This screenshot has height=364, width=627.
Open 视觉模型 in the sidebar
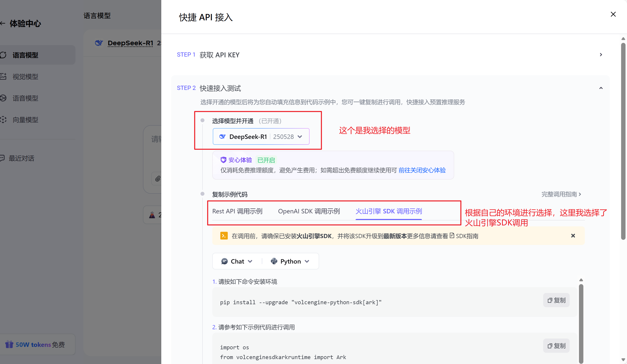tap(25, 77)
